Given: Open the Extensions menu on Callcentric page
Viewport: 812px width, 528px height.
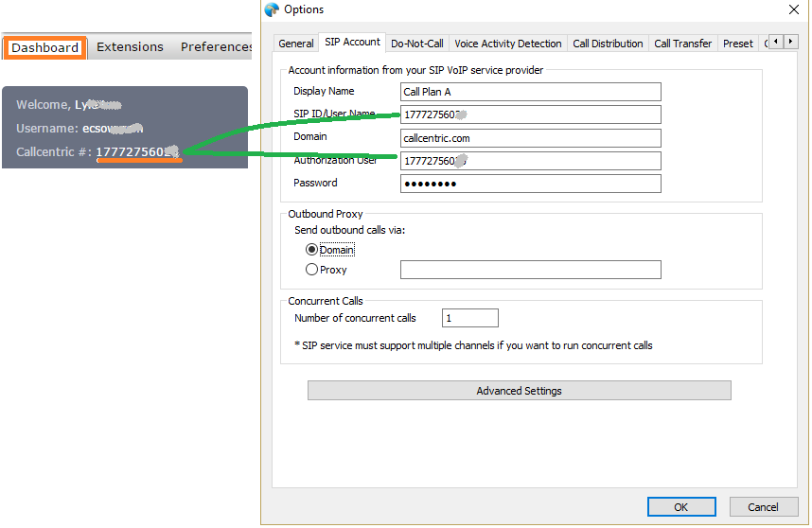Looking at the screenshot, I should 130,46.
